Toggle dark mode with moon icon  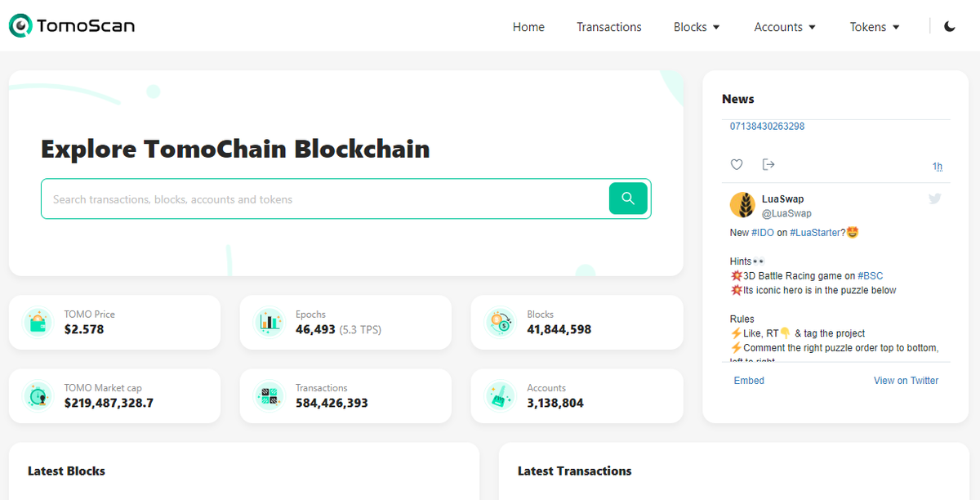(x=950, y=27)
